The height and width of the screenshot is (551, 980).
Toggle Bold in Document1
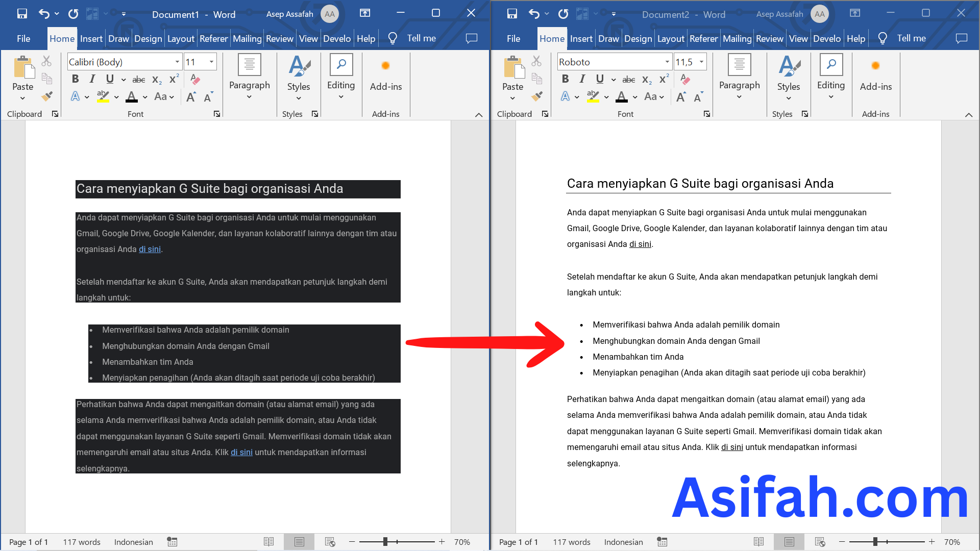(x=76, y=79)
